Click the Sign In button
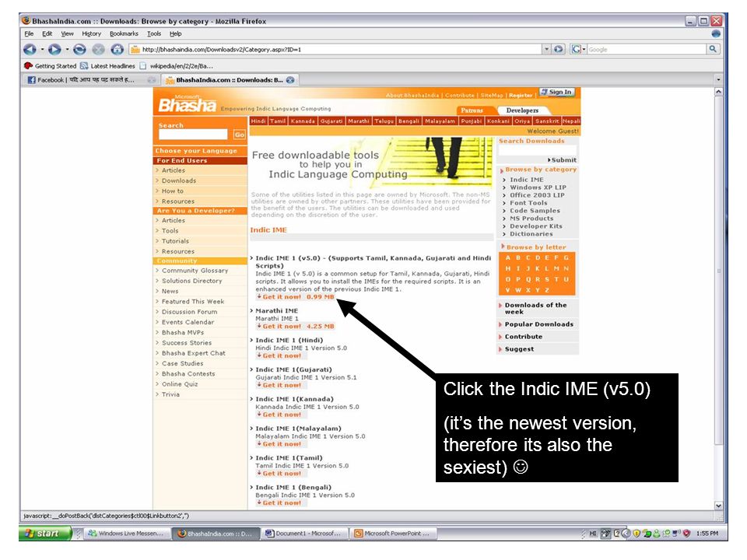 coord(557,92)
